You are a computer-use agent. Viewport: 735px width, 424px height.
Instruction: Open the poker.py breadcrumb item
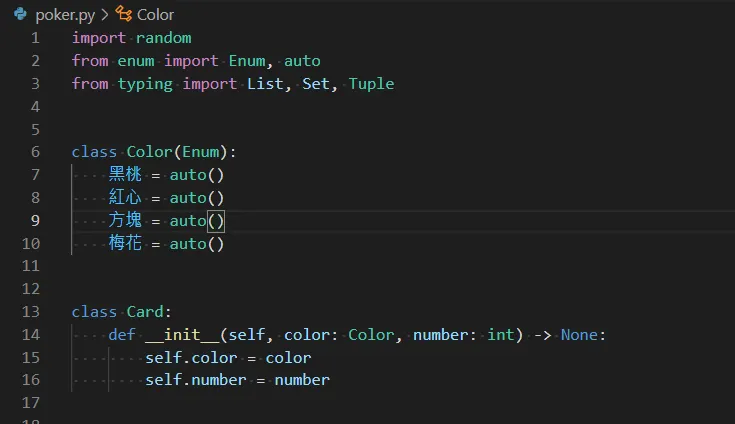click(66, 15)
